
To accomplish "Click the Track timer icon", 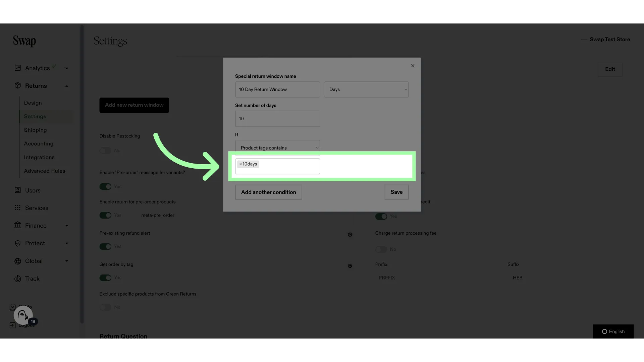I will point(18,279).
